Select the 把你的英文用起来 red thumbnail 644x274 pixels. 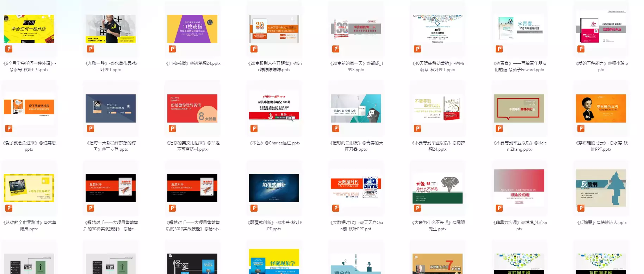click(x=192, y=108)
